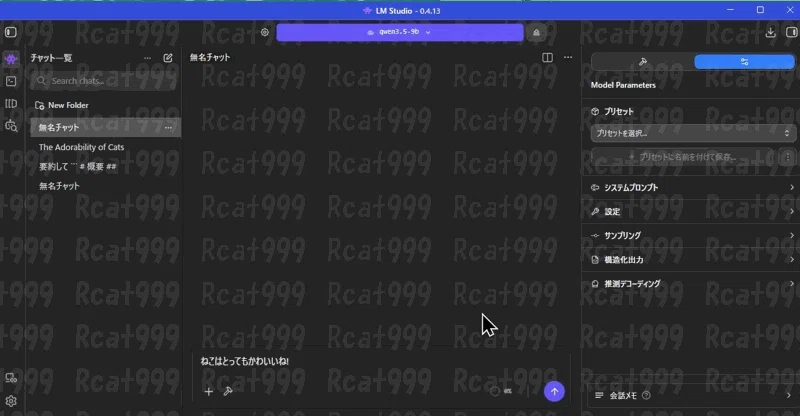Open split view for the chat
The width and height of the screenshot is (800, 416).
coord(547,58)
